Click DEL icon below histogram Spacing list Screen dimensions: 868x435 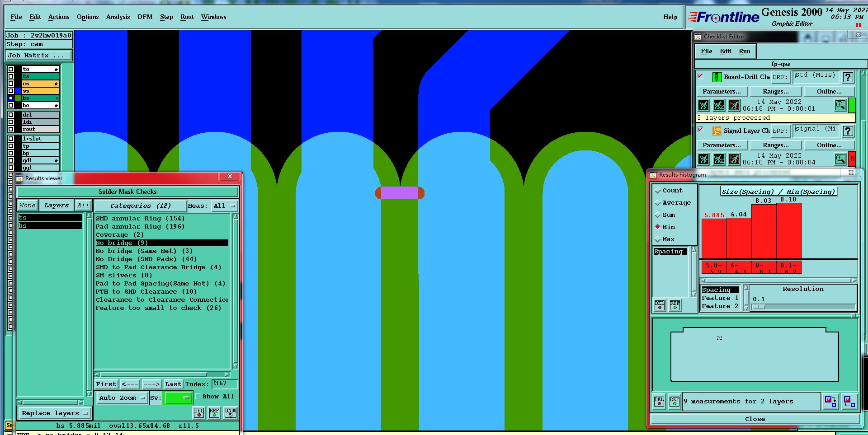point(660,305)
